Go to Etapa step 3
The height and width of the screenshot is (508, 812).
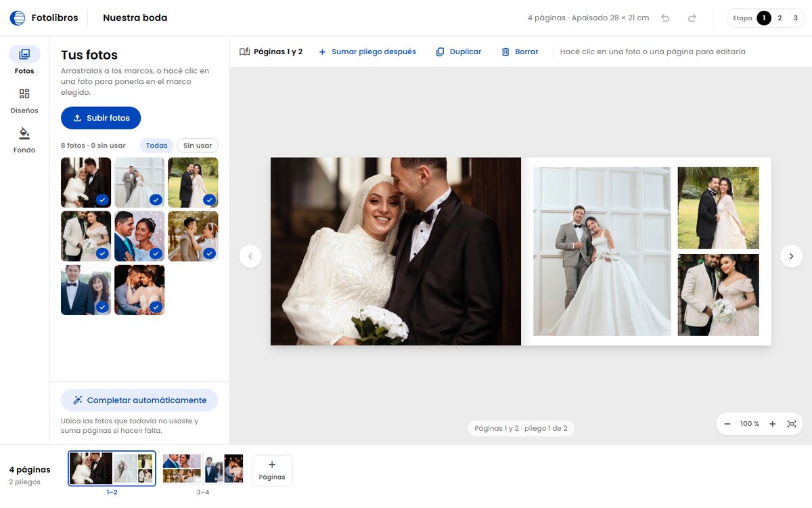click(795, 18)
